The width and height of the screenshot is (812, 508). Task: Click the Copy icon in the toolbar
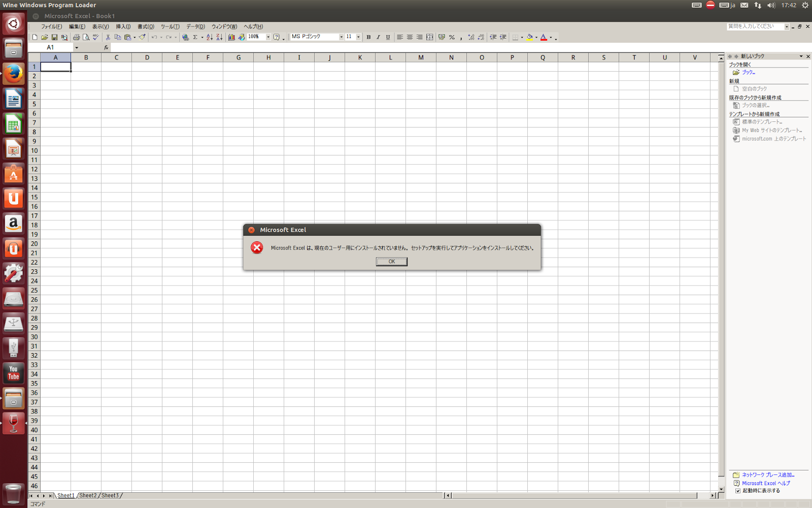[118, 37]
